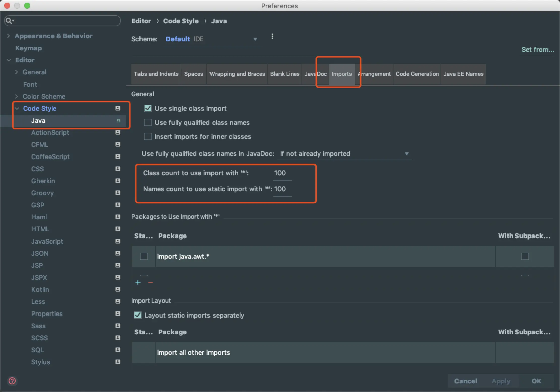Click the help question mark icon
The height and width of the screenshot is (392, 560).
pos(12,381)
